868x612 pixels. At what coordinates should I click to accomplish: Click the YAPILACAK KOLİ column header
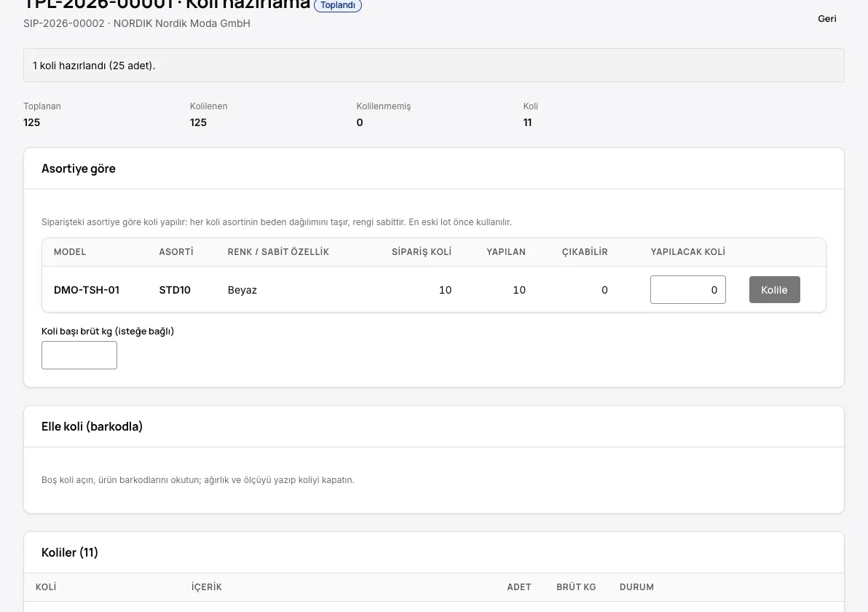[688, 252]
